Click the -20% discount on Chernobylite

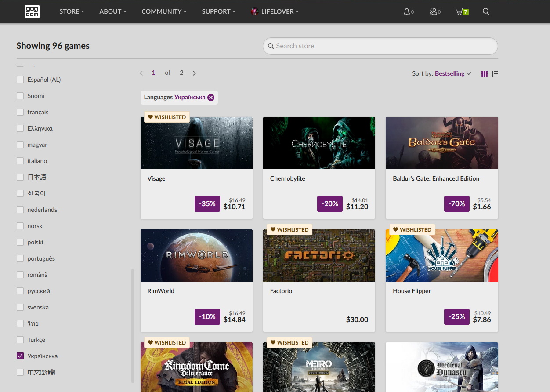pos(330,204)
